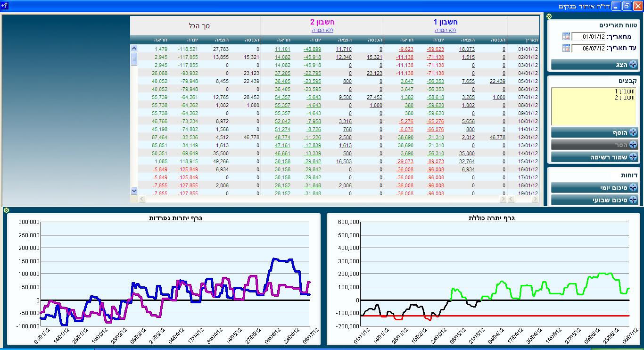Edit the מתאריך field showing 01/01/12

point(588,36)
